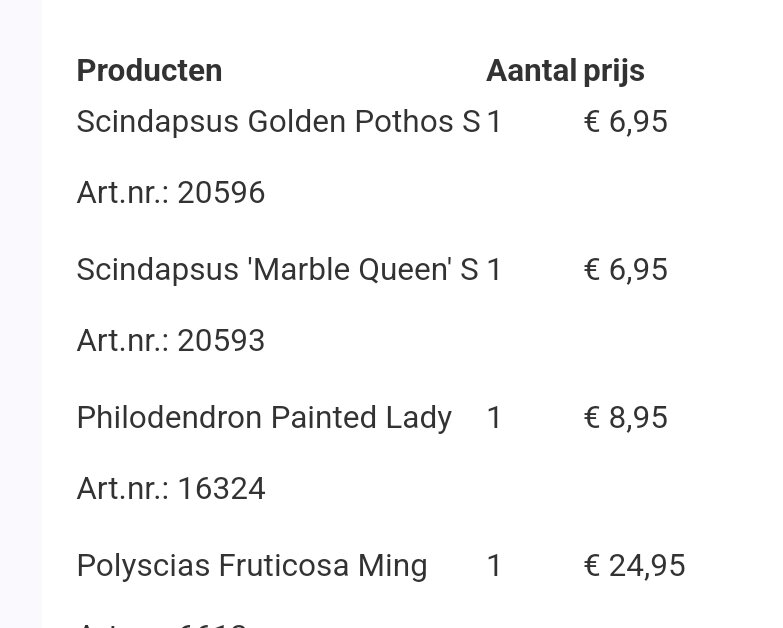This screenshot has width=783, height=628.
Task: Click the lavender left margin strip
Action: [20, 314]
